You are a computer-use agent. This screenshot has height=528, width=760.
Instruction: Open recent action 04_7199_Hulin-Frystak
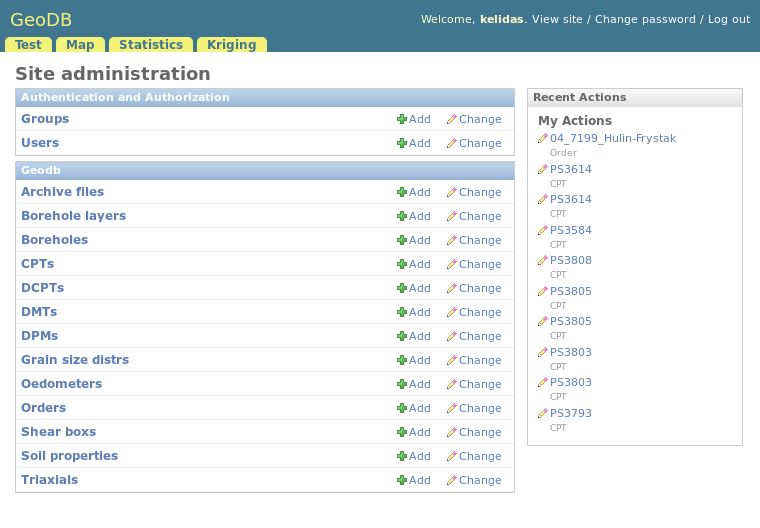(x=612, y=139)
